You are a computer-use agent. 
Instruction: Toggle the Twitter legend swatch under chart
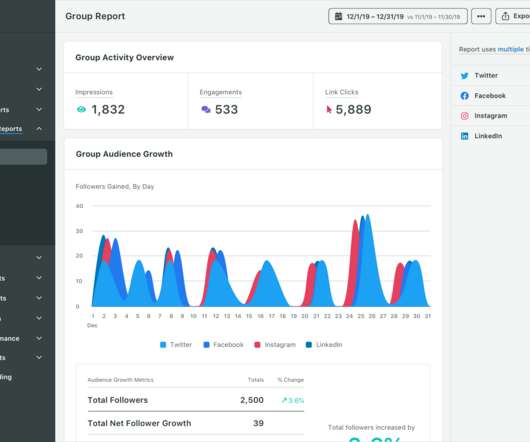(x=163, y=345)
